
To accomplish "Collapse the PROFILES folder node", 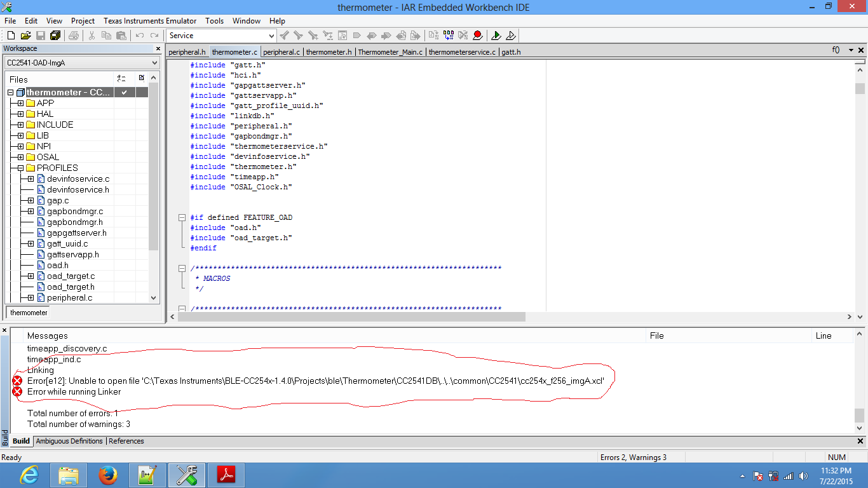I will coord(20,168).
